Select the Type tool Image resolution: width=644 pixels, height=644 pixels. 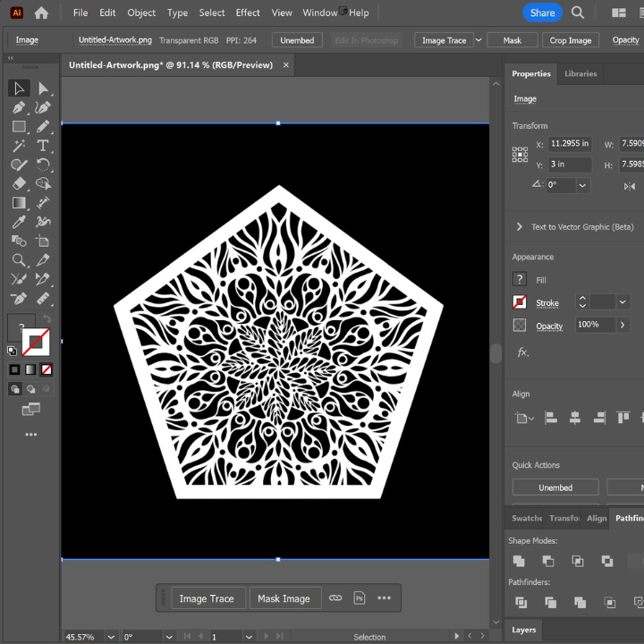click(43, 146)
